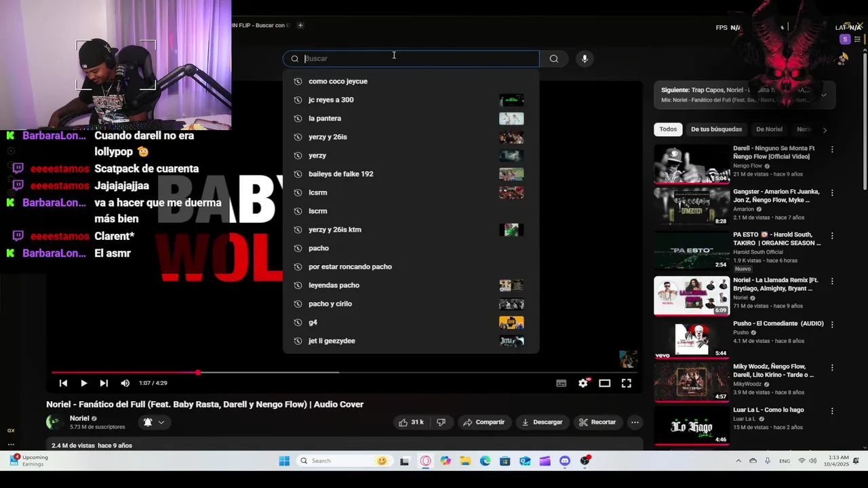Open a new browser tab with plus

point(300,25)
